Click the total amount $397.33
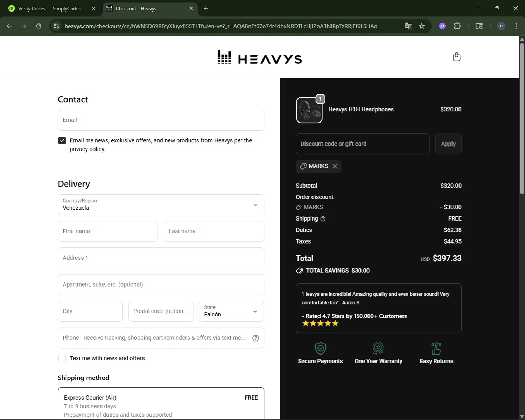Screen dimensions: 525x420 pyautogui.click(x=447, y=258)
